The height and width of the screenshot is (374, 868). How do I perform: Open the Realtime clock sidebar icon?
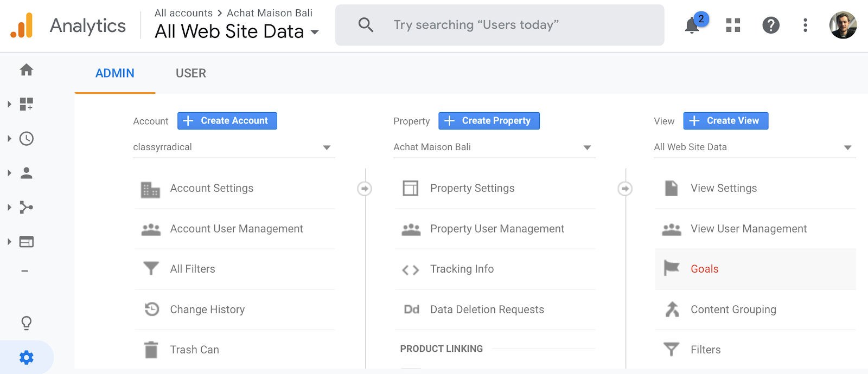coord(27,139)
